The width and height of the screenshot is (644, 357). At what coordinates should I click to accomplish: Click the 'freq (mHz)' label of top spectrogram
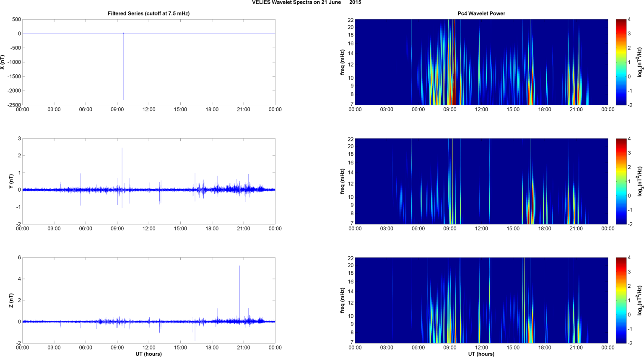[x=343, y=62]
